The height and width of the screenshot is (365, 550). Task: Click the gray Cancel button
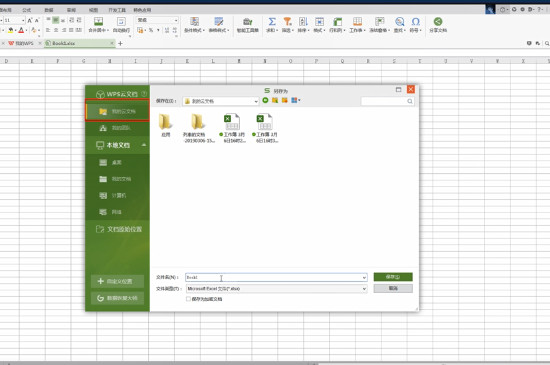(x=393, y=288)
